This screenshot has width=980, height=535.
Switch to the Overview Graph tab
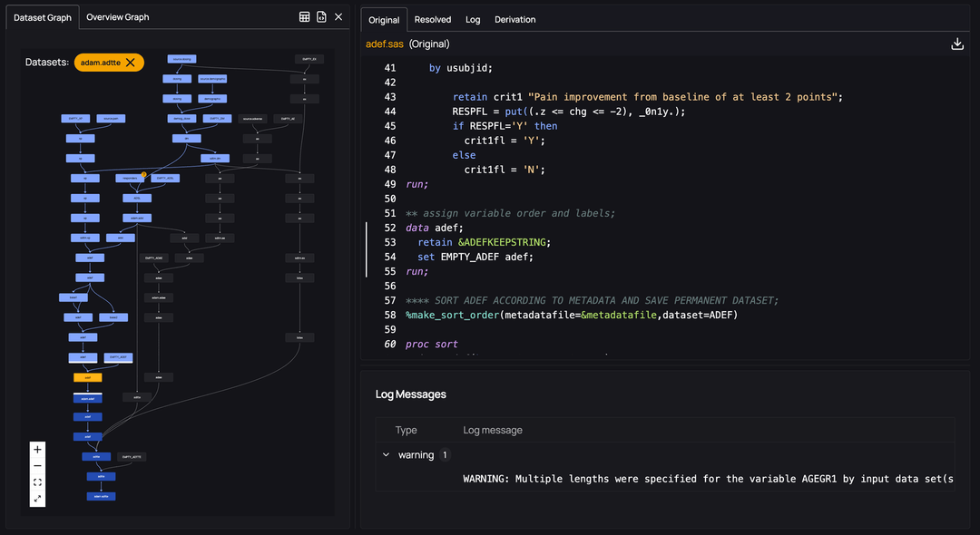[x=119, y=16]
